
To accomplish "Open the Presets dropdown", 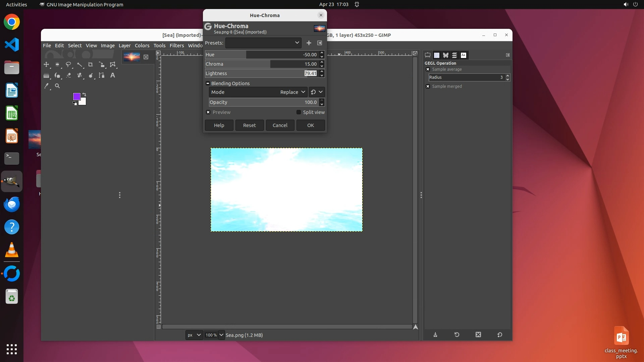I will [x=263, y=43].
